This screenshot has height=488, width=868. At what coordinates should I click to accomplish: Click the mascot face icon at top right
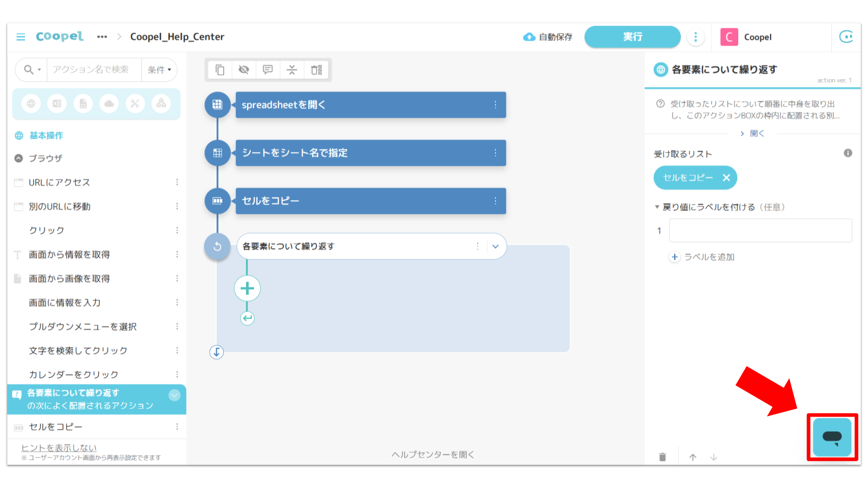pos(846,37)
